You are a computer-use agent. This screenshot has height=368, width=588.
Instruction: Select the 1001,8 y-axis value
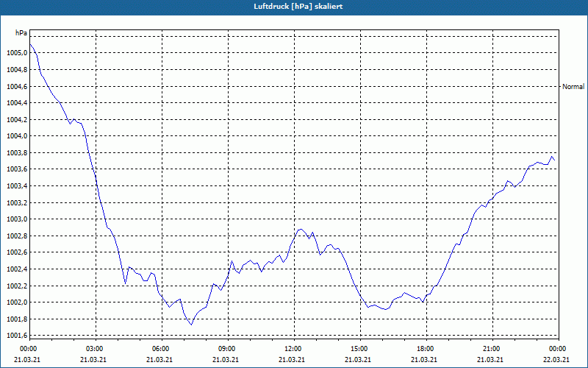pos(17,319)
